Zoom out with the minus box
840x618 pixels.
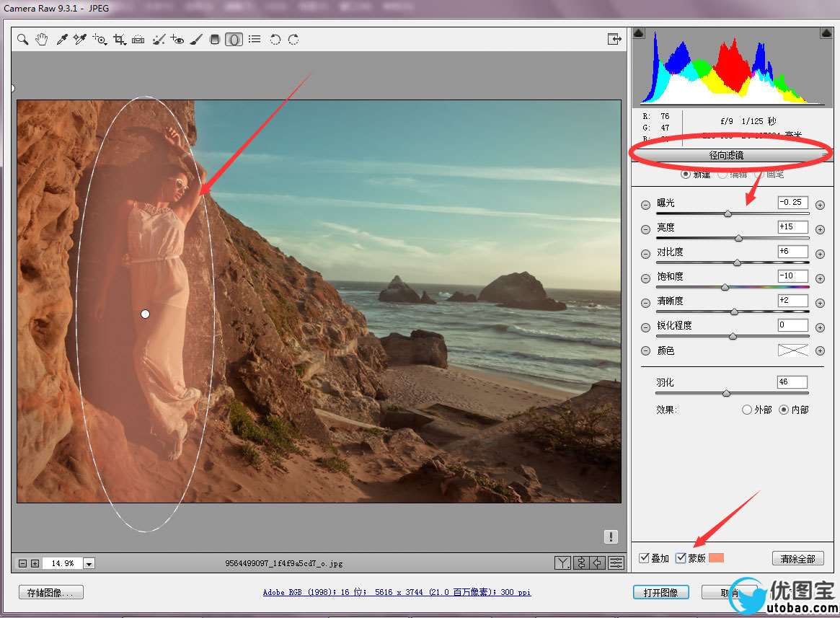tap(22, 563)
